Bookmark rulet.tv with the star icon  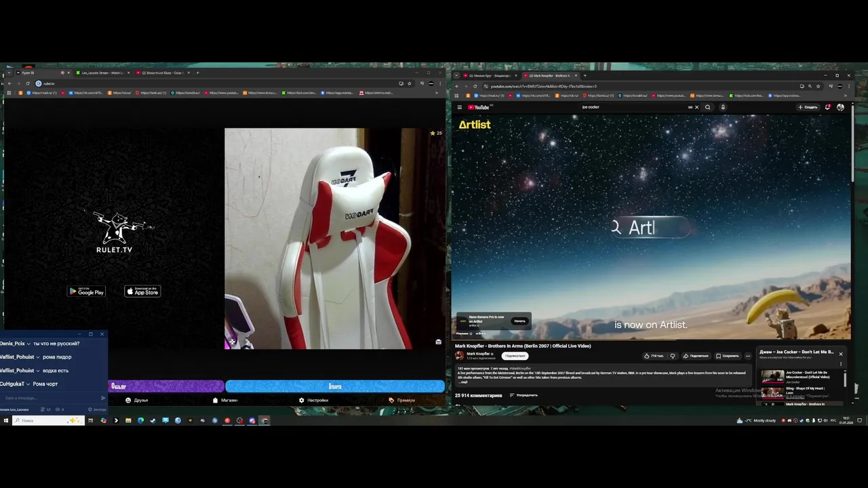pos(410,83)
